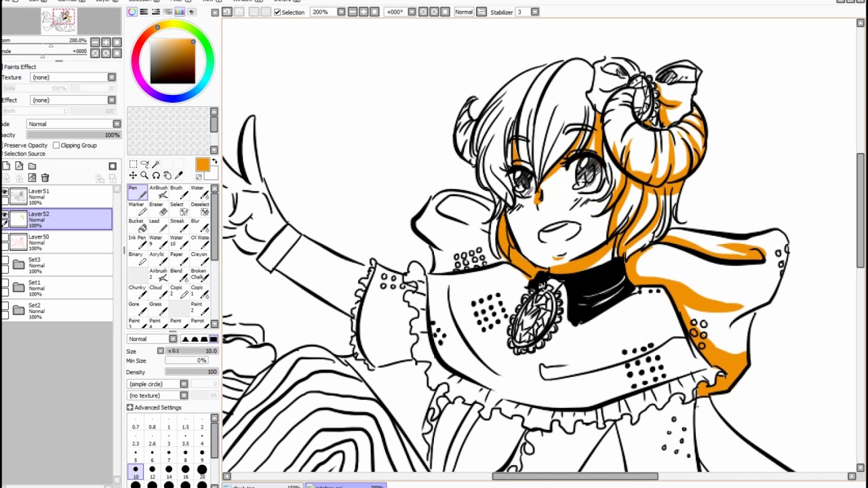Select the hardest brush edge shape
Screen dimensions: 868x488
point(214,339)
